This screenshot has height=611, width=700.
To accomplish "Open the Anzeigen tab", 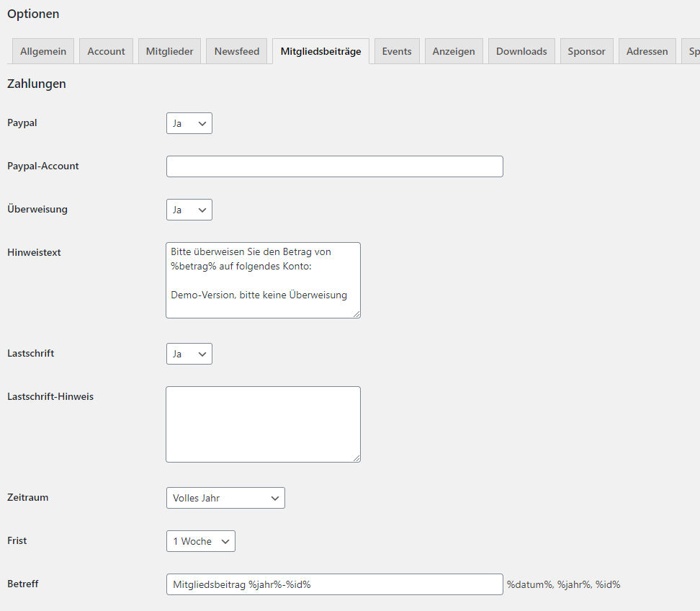I will [454, 51].
